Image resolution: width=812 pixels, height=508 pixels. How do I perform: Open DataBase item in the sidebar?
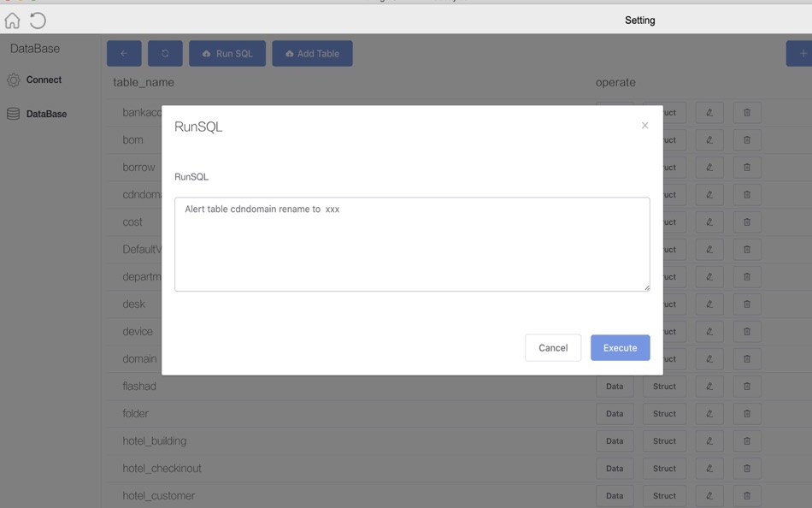click(37, 114)
